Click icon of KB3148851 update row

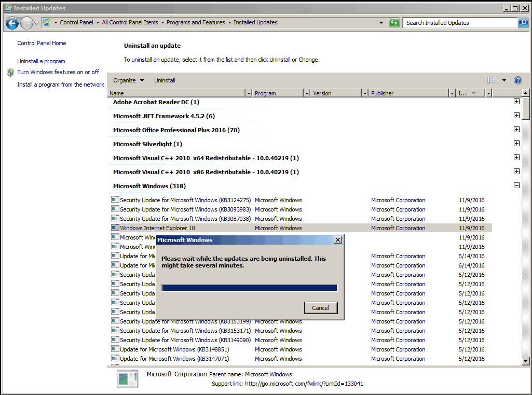(115, 349)
